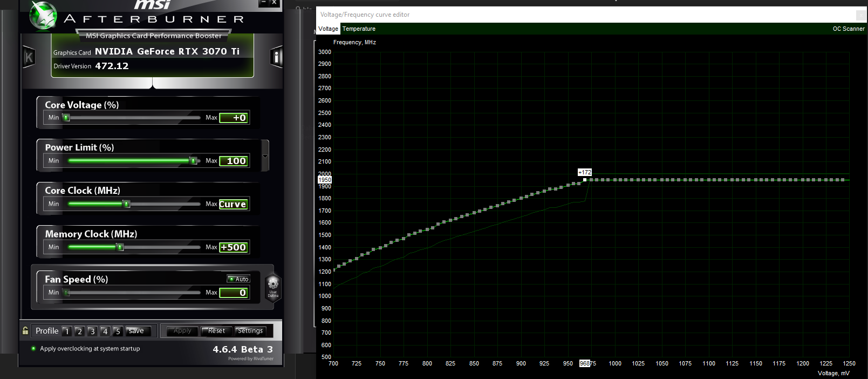Click the Fan Speed slider handle
Screen dimensions: 868x379
tap(66, 292)
